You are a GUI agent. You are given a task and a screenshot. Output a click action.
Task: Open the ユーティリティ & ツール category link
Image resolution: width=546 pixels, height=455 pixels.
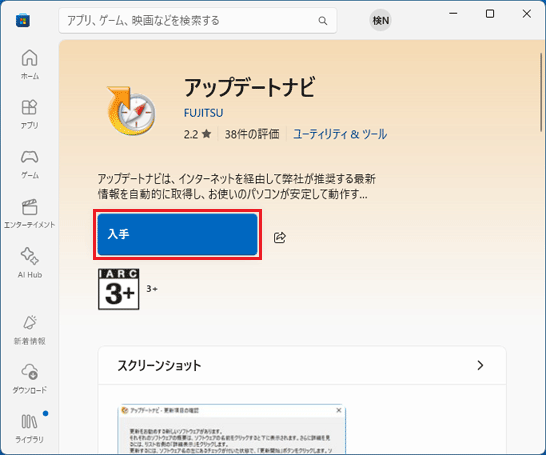pyautogui.click(x=340, y=134)
